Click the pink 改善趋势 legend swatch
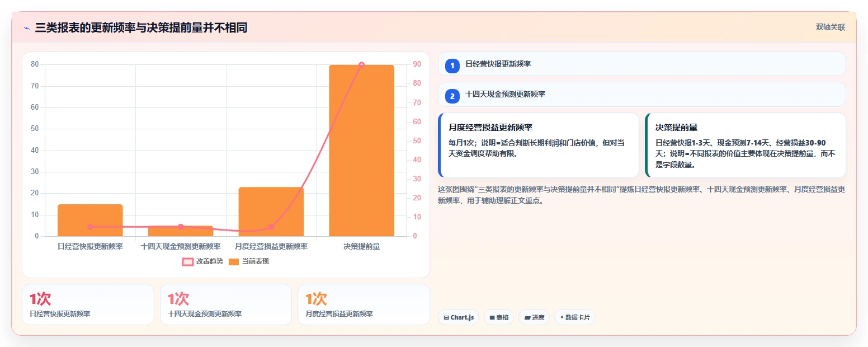The image size is (868, 347). 188,261
